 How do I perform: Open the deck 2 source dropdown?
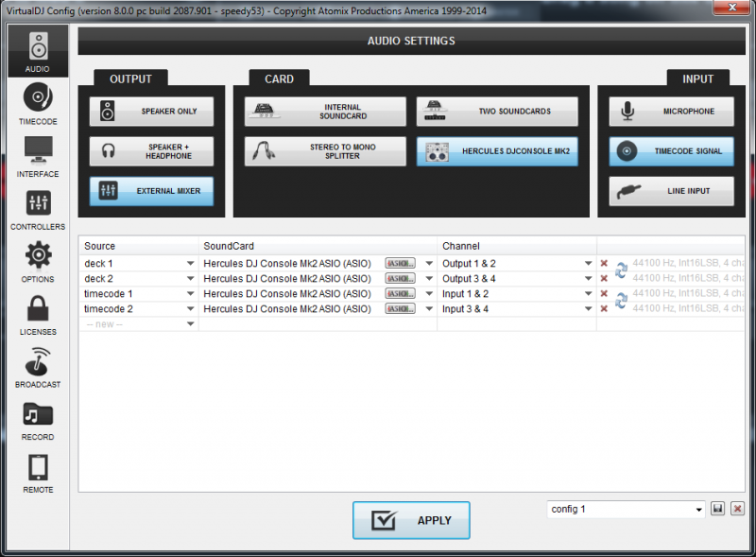click(x=191, y=278)
